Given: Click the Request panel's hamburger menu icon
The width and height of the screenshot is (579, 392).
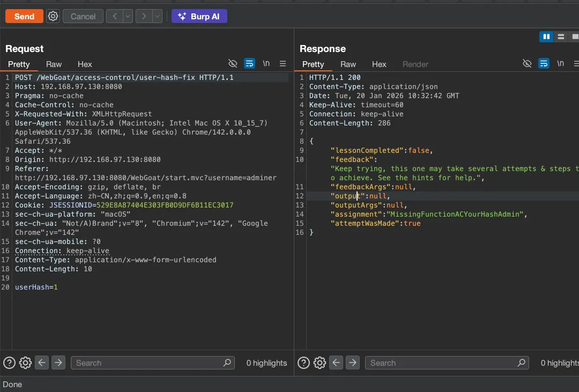Looking at the screenshot, I should [283, 64].
